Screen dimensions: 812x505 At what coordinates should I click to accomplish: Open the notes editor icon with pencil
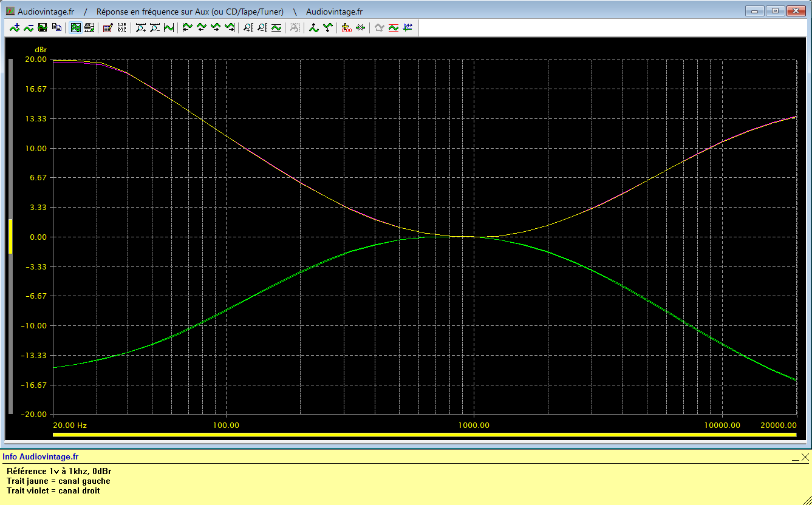(107, 27)
